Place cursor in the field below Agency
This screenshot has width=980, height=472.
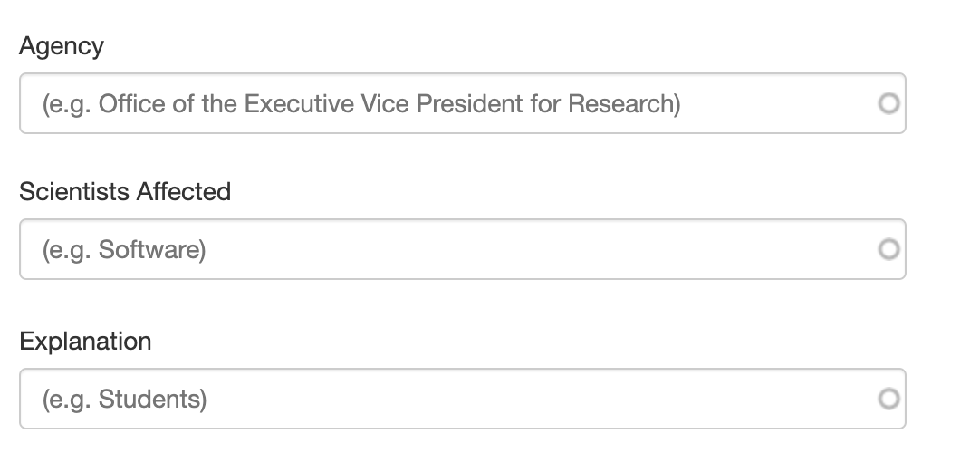click(453, 104)
